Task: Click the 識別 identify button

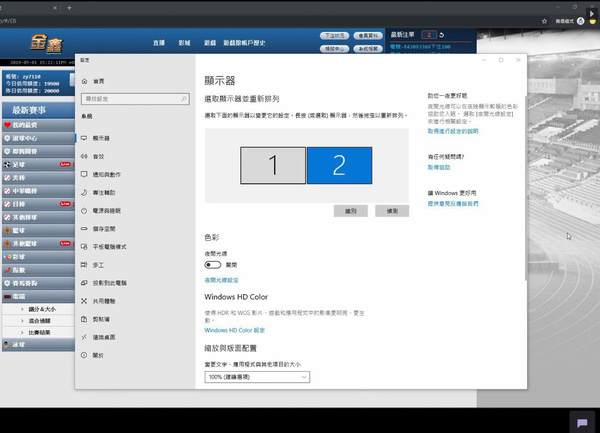Action: pos(350,211)
